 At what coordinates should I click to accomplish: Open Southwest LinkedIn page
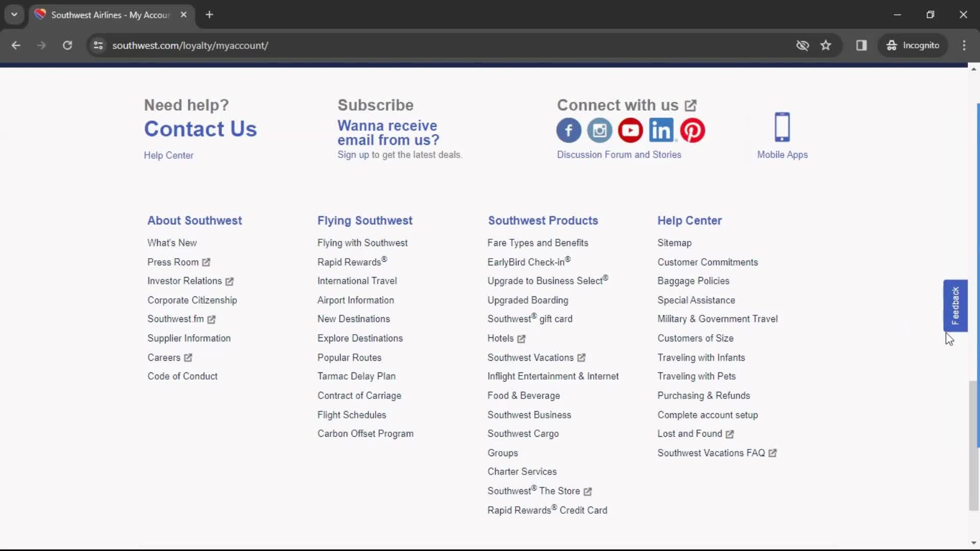[661, 131]
